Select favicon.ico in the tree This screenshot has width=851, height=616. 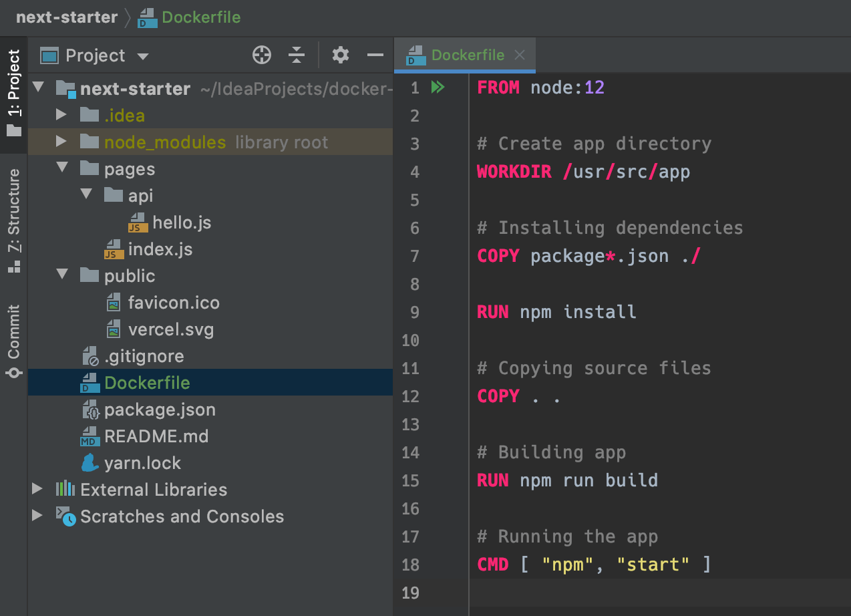[x=174, y=303]
